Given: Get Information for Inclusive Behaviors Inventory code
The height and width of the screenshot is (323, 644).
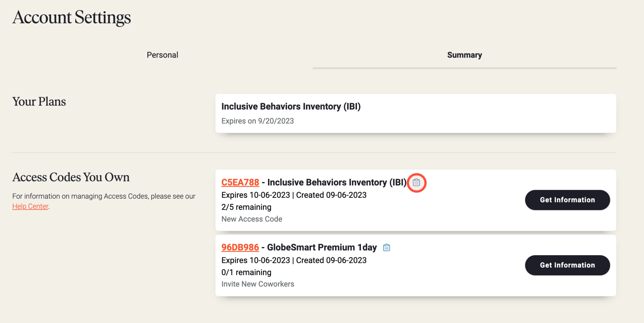Looking at the screenshot, I should click(x=567, y=200).
